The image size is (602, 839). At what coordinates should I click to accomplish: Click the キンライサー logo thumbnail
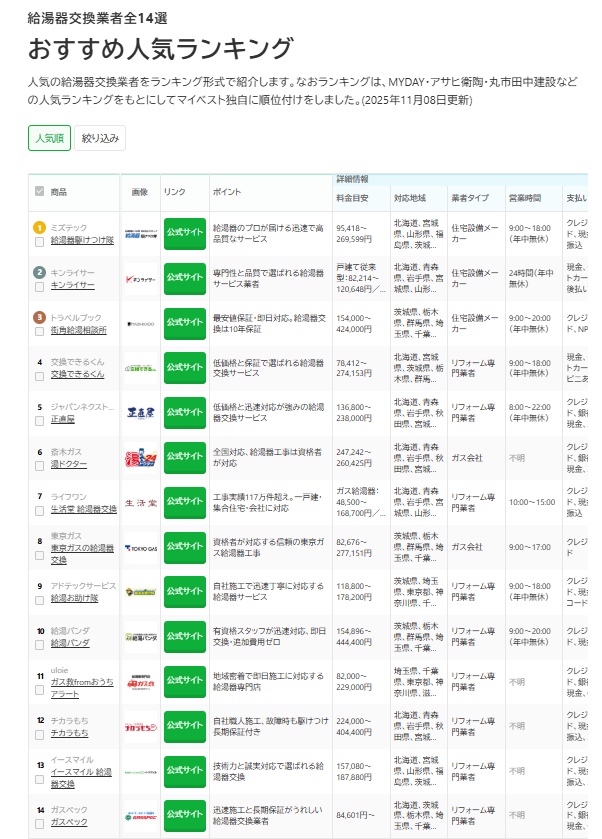tap(140, 278)
